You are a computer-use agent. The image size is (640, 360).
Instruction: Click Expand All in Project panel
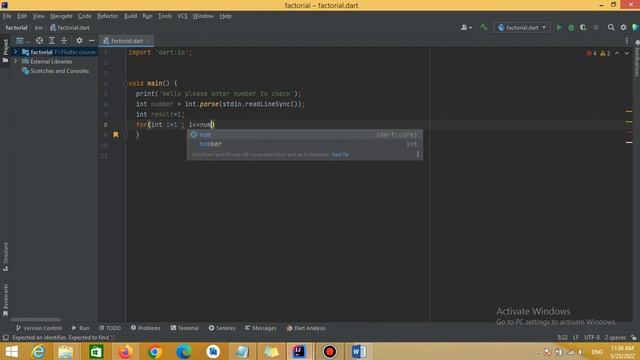(52, 41)
